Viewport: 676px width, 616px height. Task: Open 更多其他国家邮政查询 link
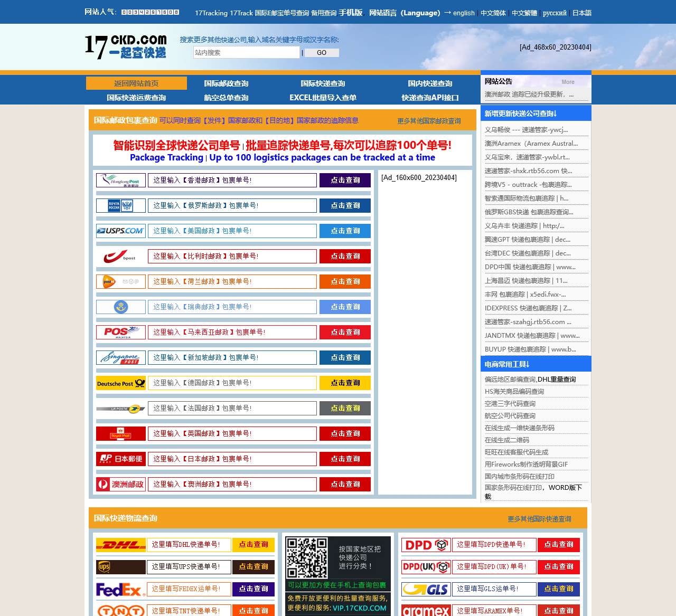tap(429, 121)
